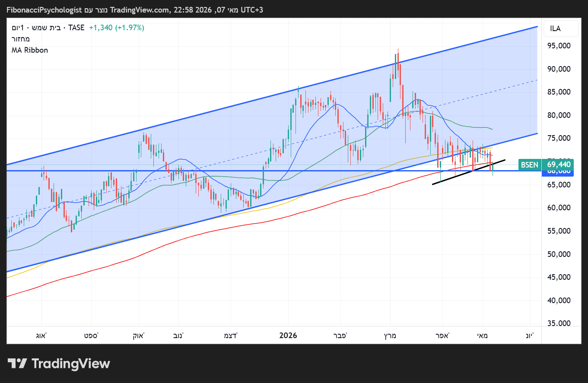The width and height of the screenshot is (588, 383).
Task: Select the black short trendline drawing
Action: [469, 173]
